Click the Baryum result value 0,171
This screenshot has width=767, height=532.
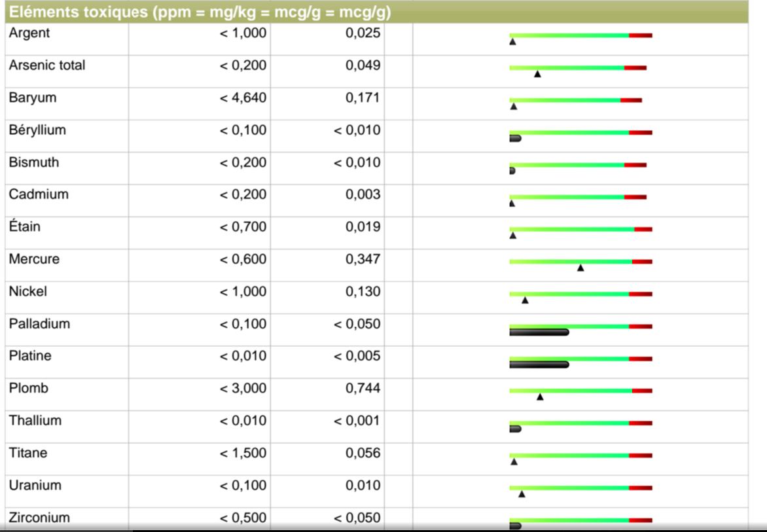tap(363, 98)
